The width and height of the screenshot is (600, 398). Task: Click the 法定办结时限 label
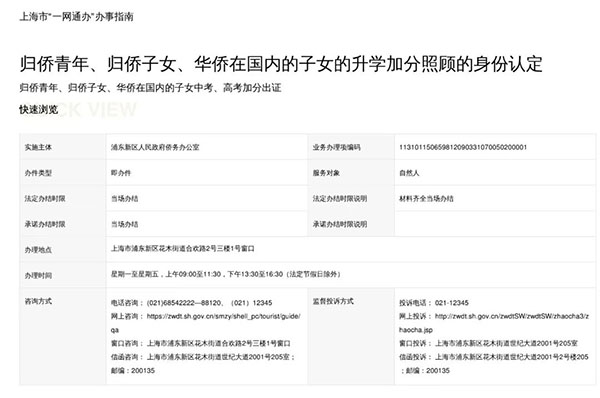[x=45, y=199]
